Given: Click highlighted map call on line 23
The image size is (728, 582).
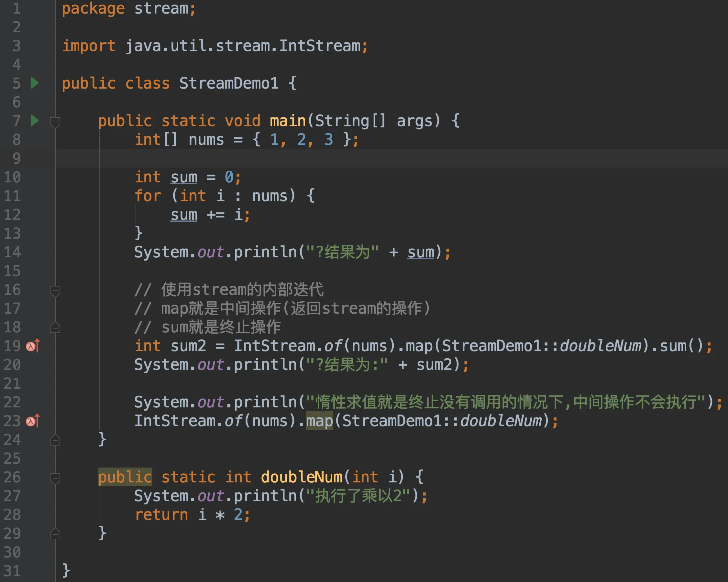Looking at the screenshot, I should (x=319, y=421).
